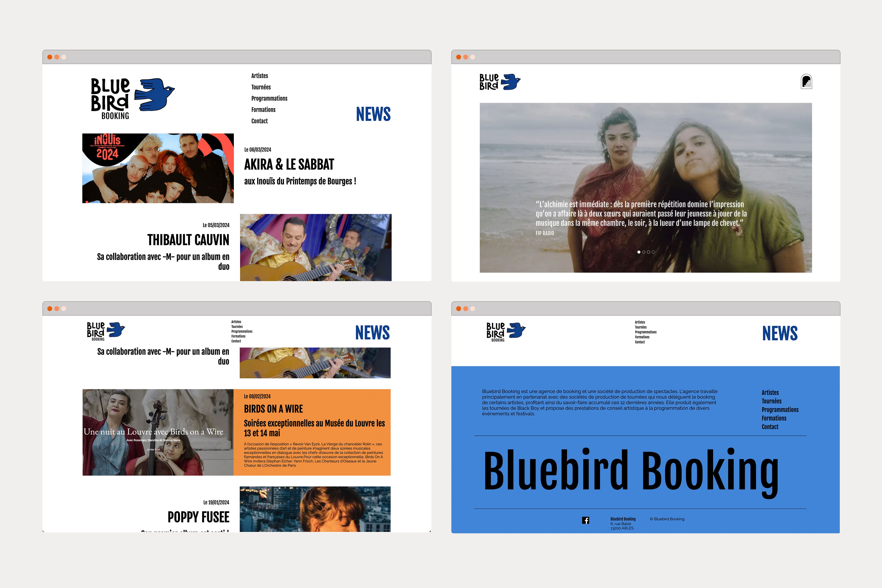Click the NEWS heading in top-left window
The image size is (882, 588).
pyautogui.click(x=373, y=114)
